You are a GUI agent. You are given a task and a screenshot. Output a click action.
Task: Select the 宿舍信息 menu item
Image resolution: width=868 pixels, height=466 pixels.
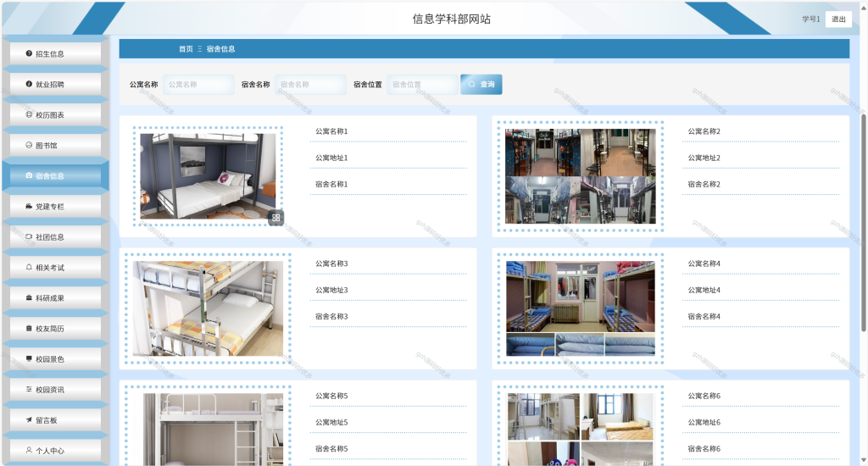pos(55,175)
